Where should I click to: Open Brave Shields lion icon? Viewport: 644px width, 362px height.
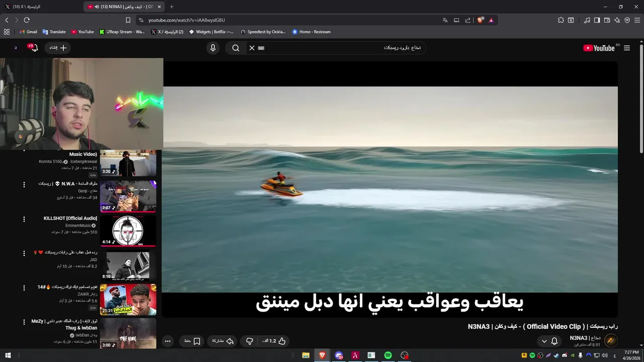(x=480, y=20)
